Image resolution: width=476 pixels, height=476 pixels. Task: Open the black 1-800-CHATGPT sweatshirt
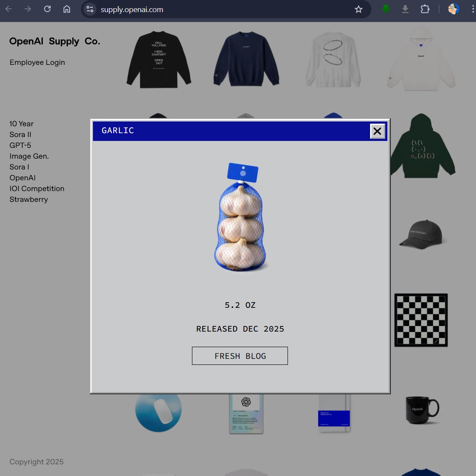(159, 60)
